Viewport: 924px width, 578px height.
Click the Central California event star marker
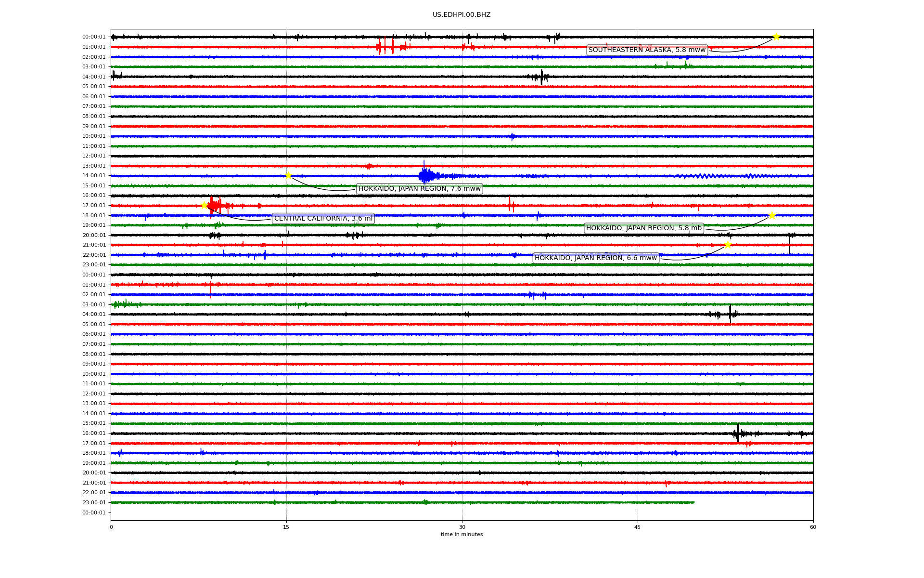coord(204,205)
